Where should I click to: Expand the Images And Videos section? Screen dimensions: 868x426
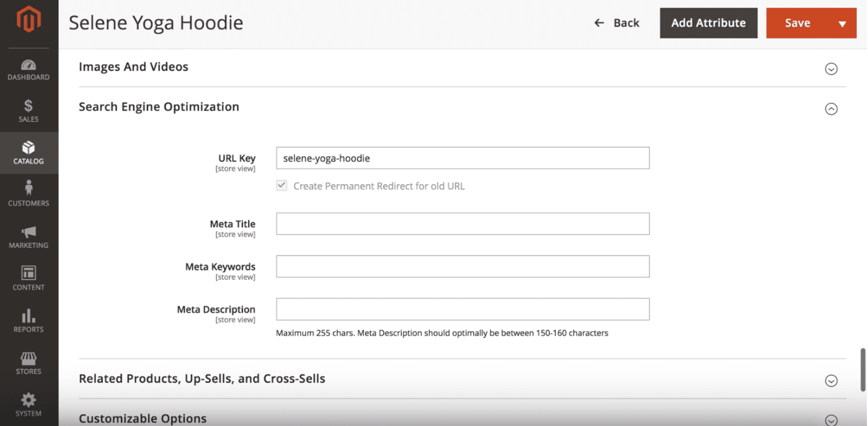point(831,69)
